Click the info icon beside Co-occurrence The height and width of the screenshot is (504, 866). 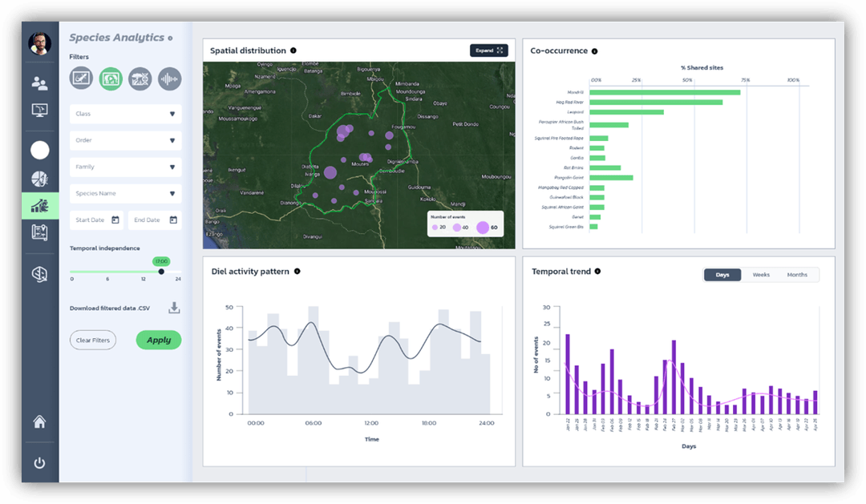(x=593, y=50)
